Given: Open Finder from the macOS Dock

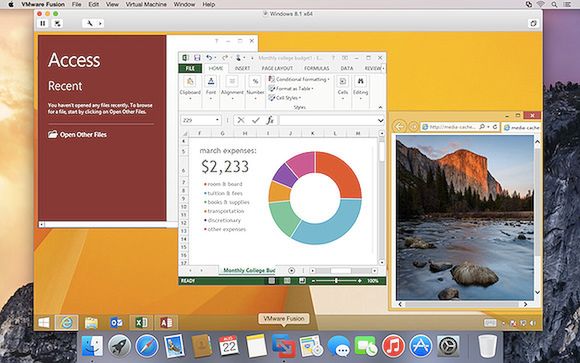Looking at the screenshot, I should pos(92,346).
